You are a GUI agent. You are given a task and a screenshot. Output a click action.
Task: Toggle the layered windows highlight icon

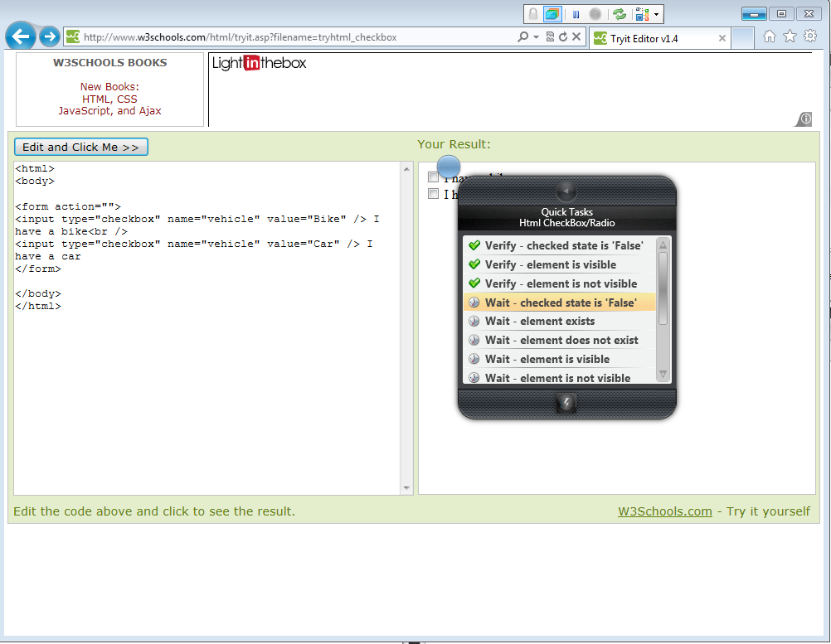(x=552, y=14)
